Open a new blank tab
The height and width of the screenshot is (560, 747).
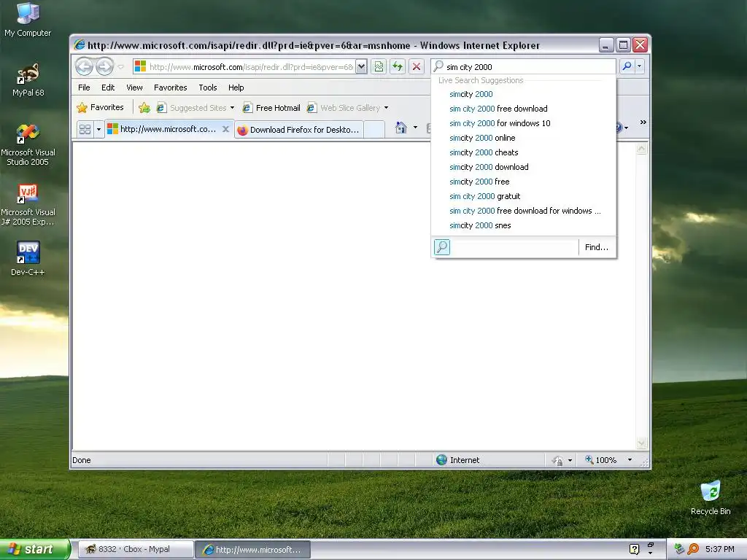coord(374,130)
